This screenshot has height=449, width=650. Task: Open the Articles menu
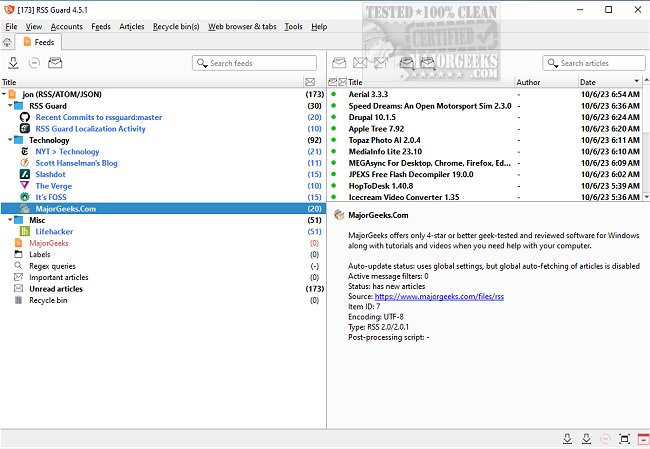pyautogui.click(x=131, y=27)
